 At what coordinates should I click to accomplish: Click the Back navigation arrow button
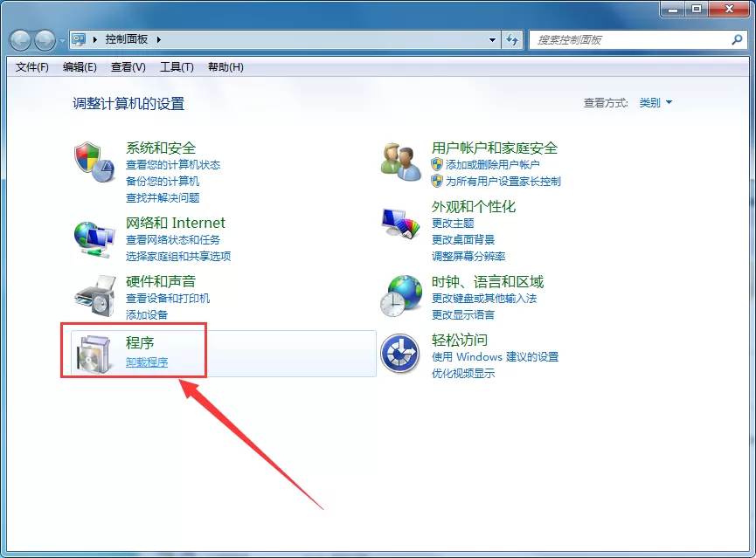click(x=21, y=40)
